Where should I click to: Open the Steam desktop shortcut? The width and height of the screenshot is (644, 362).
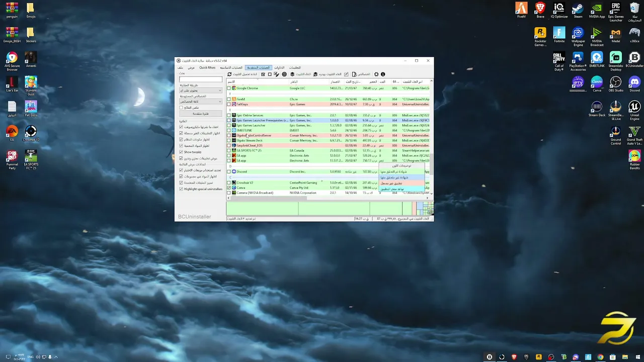click(578, 10)
